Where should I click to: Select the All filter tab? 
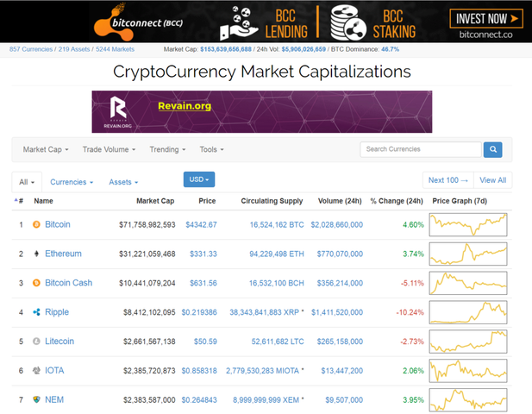(x=27, y=182)
